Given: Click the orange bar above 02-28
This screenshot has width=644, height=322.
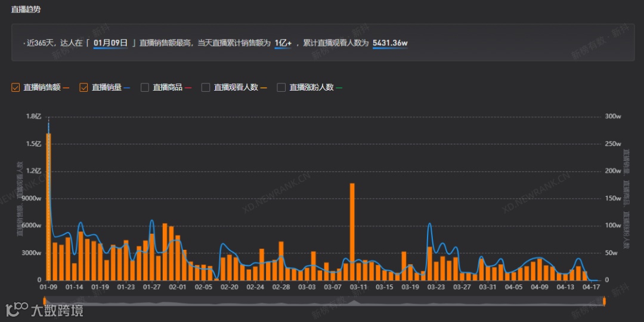Looking at the screenshot, I should [x=281, y=261].
